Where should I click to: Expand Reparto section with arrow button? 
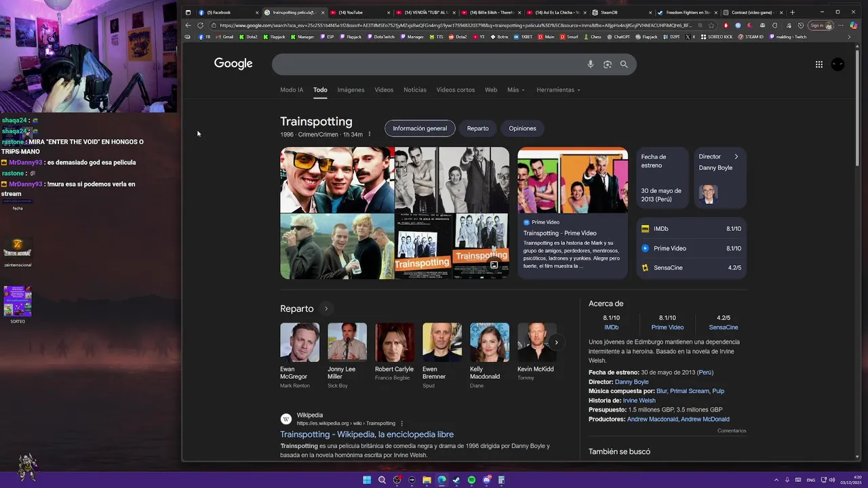326,308
